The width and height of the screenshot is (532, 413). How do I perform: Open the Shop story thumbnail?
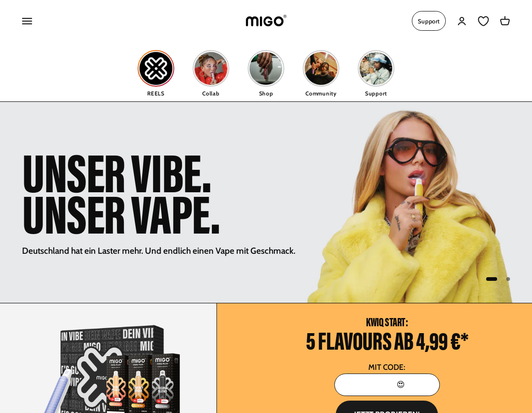tap(266, 68)
